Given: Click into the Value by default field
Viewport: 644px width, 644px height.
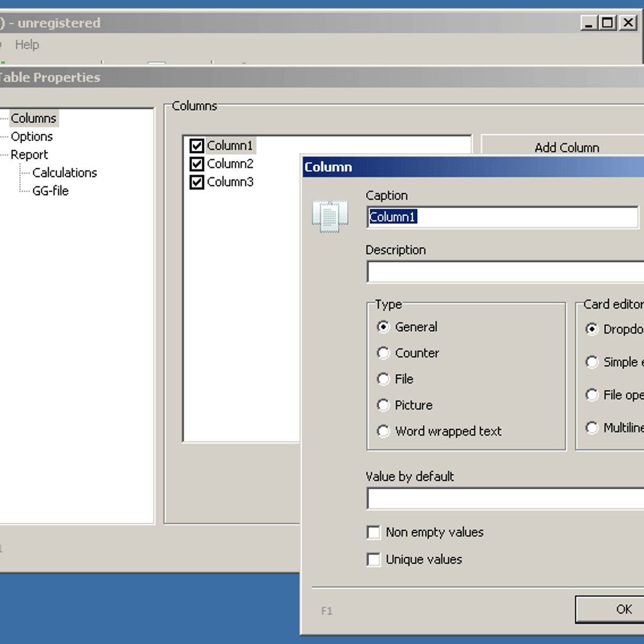Looking at the screenshot, I should (x=506, y=499).
